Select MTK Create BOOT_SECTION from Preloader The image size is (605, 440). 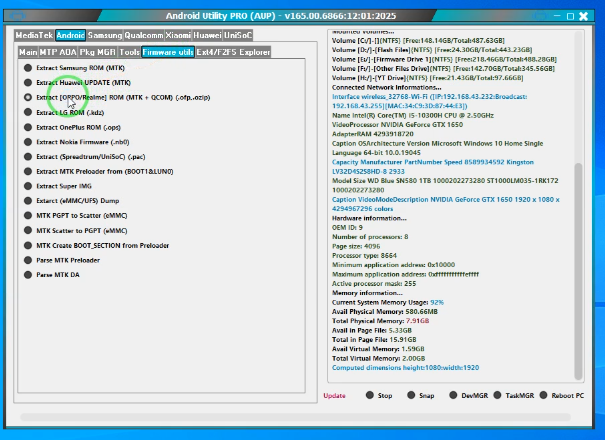96,245
